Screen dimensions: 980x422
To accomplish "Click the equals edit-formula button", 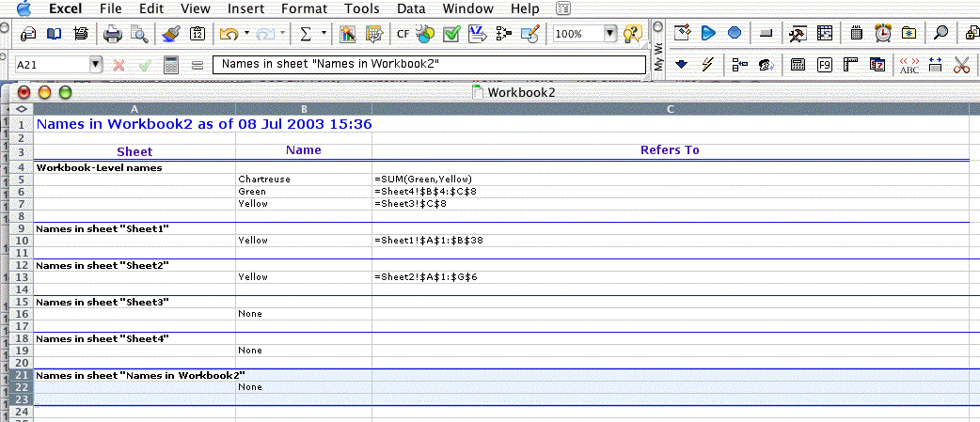I will 198,65.
